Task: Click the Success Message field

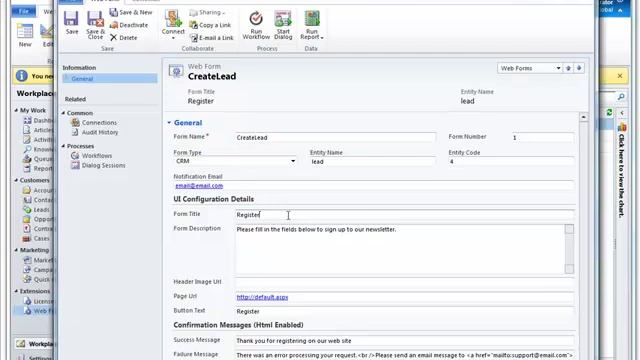Action: [404, 340]
